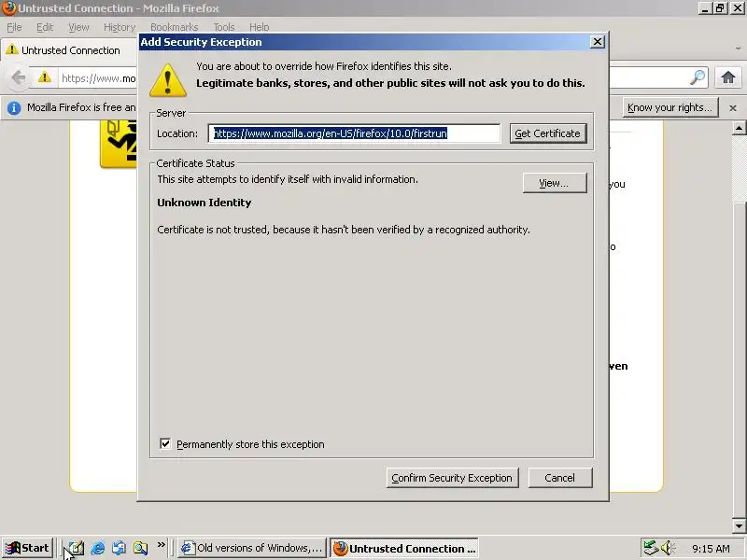The width and height of the screenshot is (747, 560).
Task: Click the site identity warning icon in the address bar
Action: coord(44,77)
